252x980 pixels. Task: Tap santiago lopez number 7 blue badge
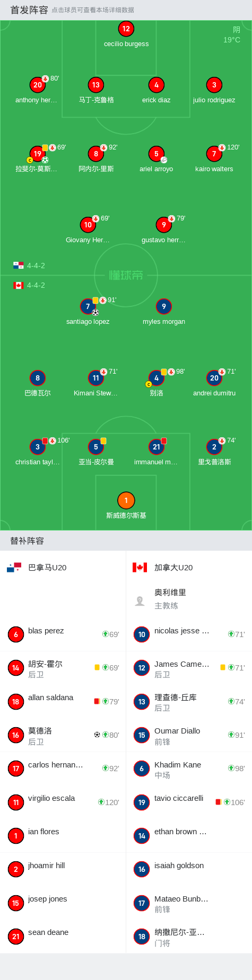click(x=88, y=306)
